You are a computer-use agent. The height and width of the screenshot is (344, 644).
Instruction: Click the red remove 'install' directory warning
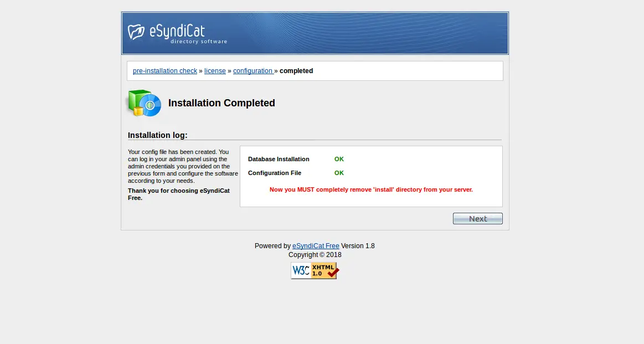(371, 189)
